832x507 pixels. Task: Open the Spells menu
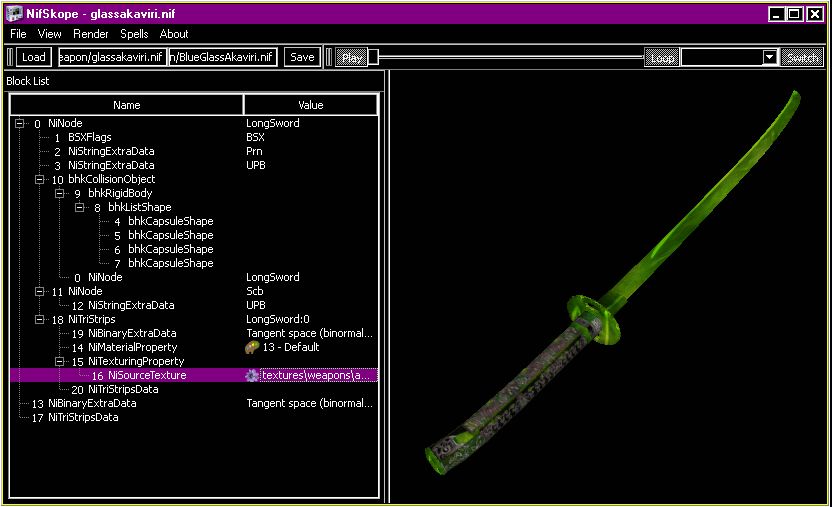[x=134, y=34]
